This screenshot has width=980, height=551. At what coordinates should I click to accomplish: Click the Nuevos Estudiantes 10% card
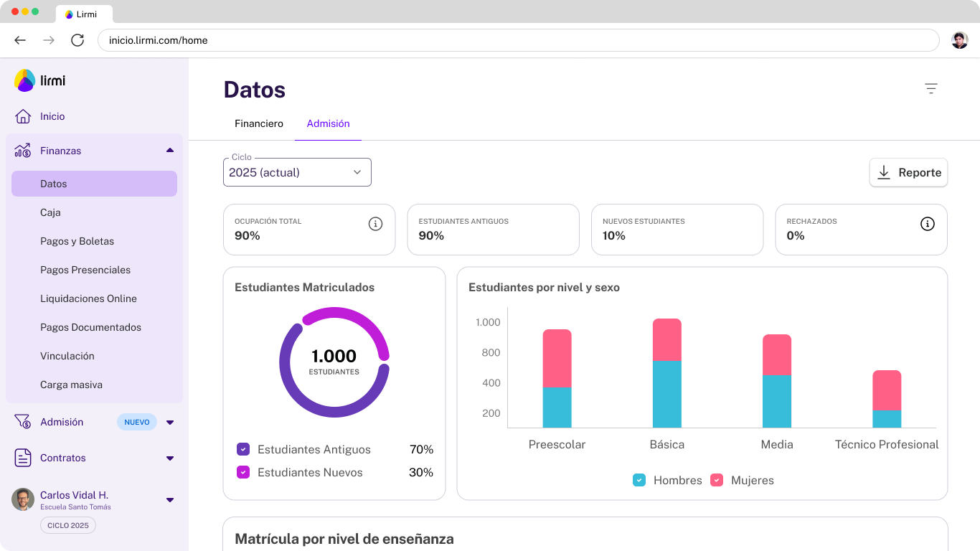coord(677,230)
